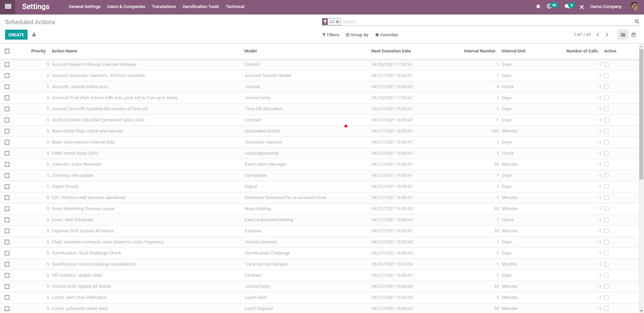
Task: Click interval value '240' Minutes cell
Action: point(495,131)
